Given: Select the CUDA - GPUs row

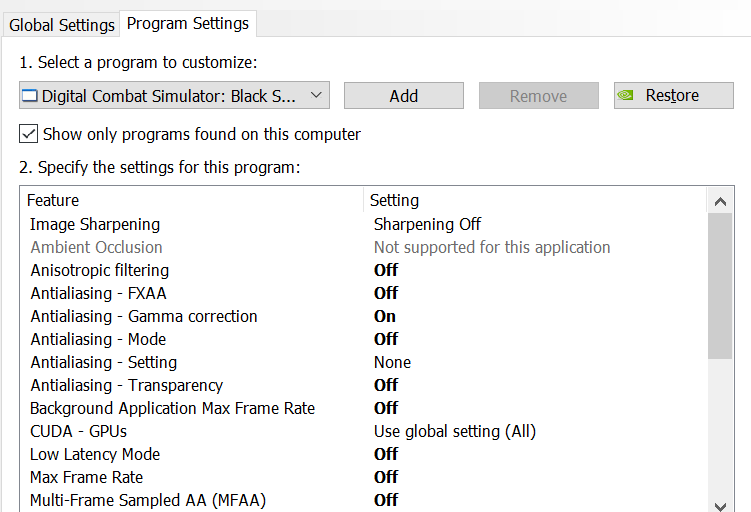Looking at the screenshot, I should (363, 431).
